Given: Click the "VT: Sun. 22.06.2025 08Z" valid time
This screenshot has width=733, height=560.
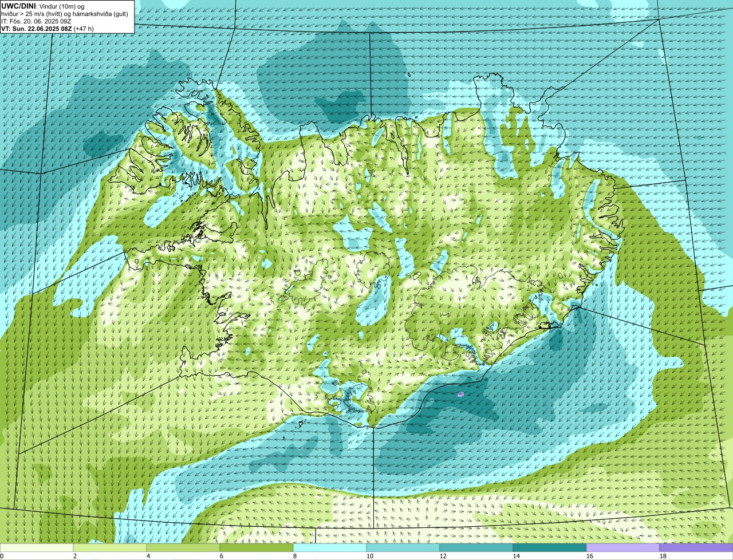Looking at the screenshot, I should 37,28.
